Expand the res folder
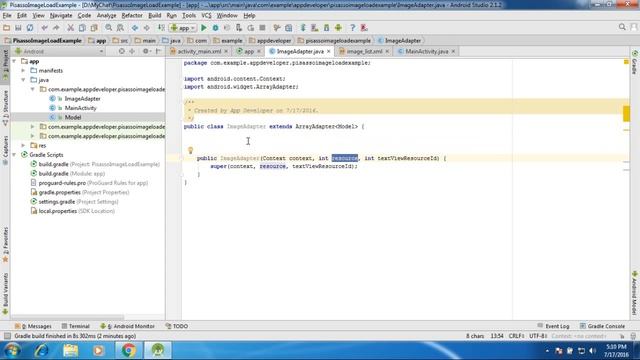Screen dimensions: 640x360 tap(24, 145)
